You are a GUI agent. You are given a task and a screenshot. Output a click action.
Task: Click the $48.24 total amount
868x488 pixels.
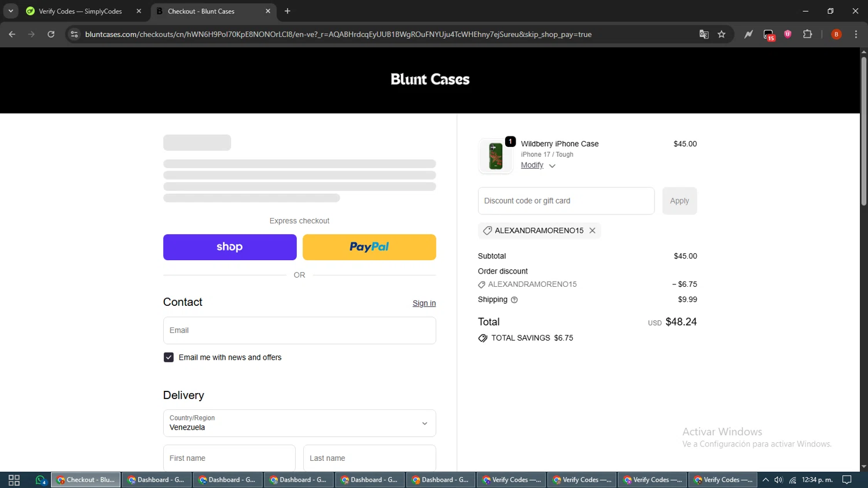click(681, 321)
